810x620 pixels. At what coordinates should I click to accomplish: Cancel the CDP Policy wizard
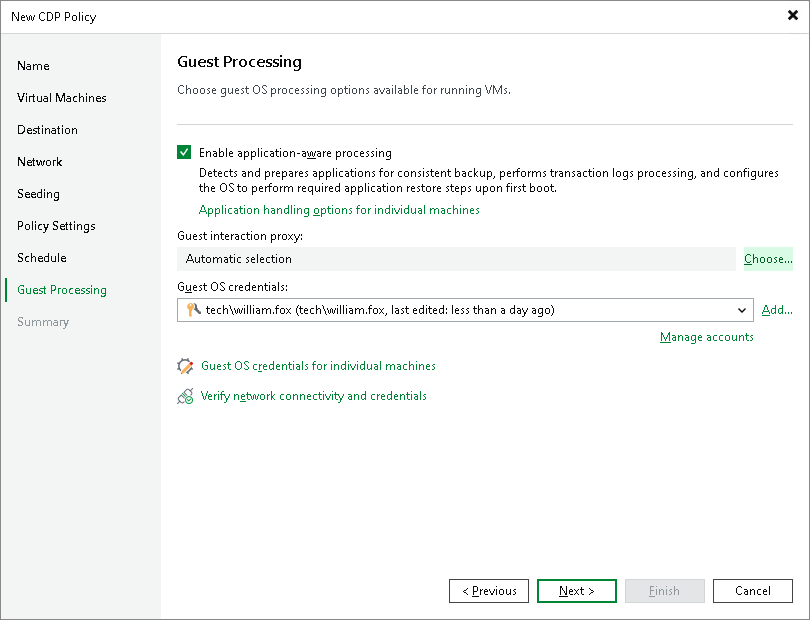point(753,591)
